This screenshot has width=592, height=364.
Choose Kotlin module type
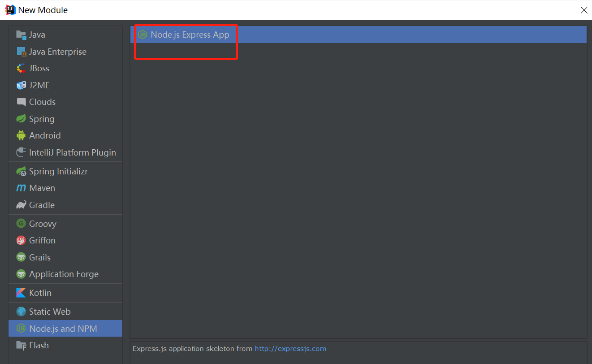65,293
